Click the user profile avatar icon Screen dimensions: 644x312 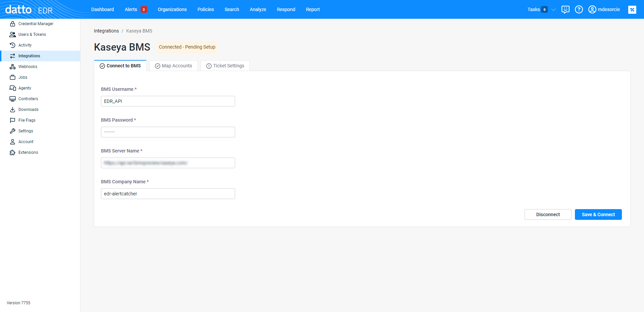pos(592,9)
